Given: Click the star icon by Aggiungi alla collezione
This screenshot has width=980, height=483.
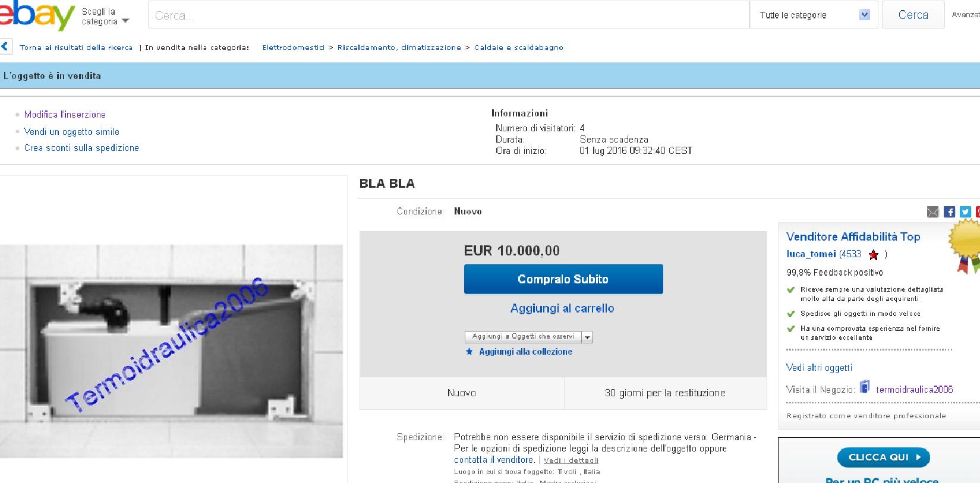Looking at the screenshot, I should [x=469, y=352].
